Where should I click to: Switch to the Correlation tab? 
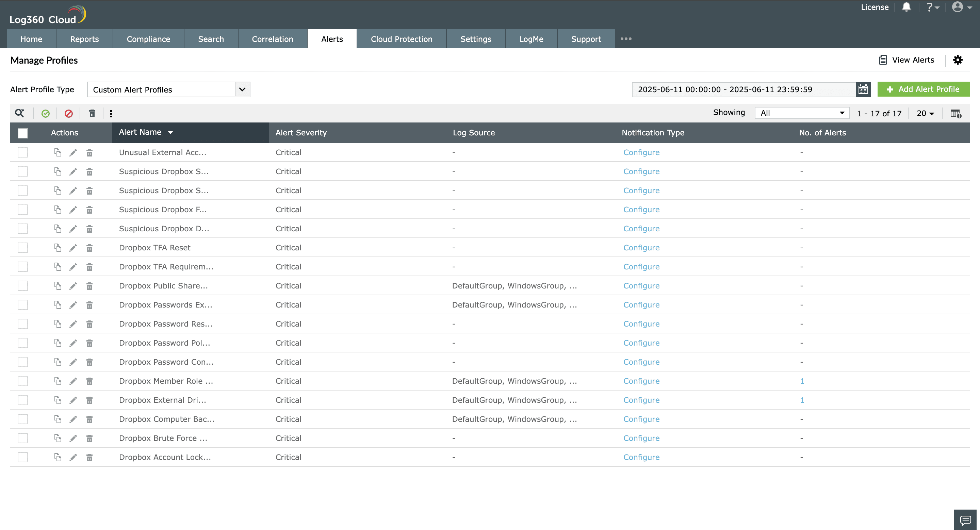click(272, 39)
